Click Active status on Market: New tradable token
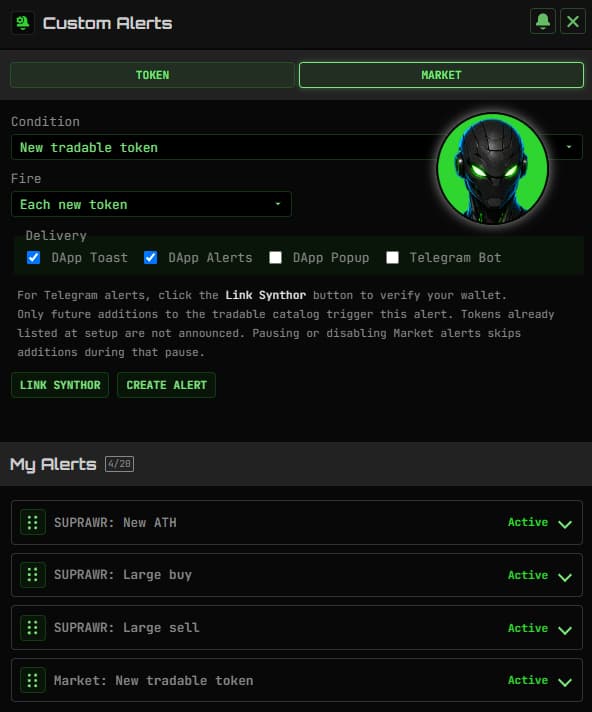The width and height of the screenshot is (592, 712). pos(528,680)
